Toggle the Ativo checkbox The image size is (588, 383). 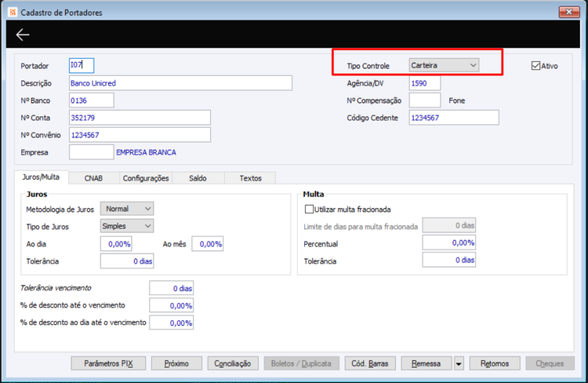pyautogui.click(x=535, y=66)
